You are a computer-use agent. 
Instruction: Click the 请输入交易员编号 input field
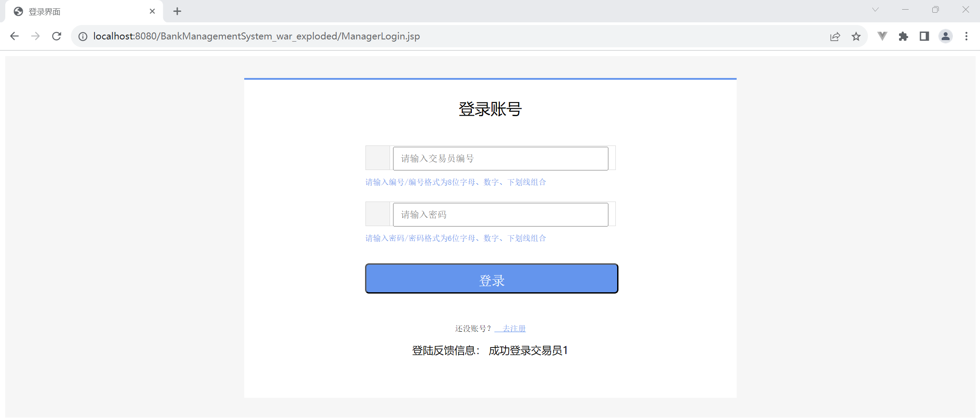(500, 159)
